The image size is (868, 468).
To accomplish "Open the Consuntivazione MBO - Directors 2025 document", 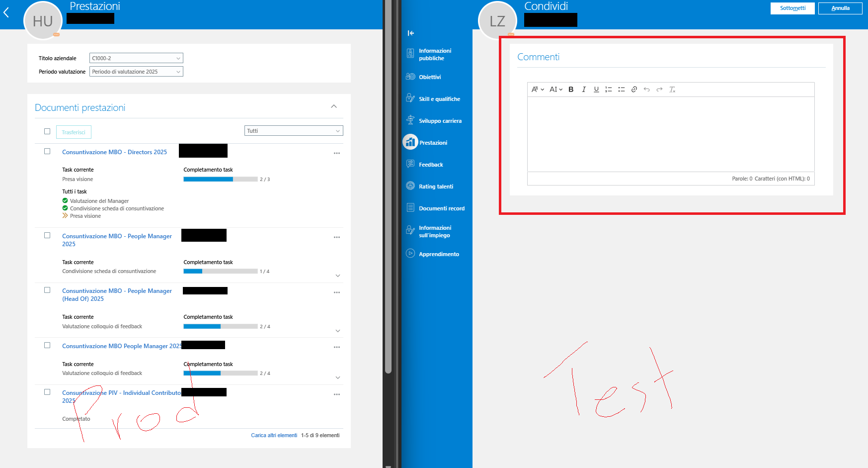I will tap(114, 152).
